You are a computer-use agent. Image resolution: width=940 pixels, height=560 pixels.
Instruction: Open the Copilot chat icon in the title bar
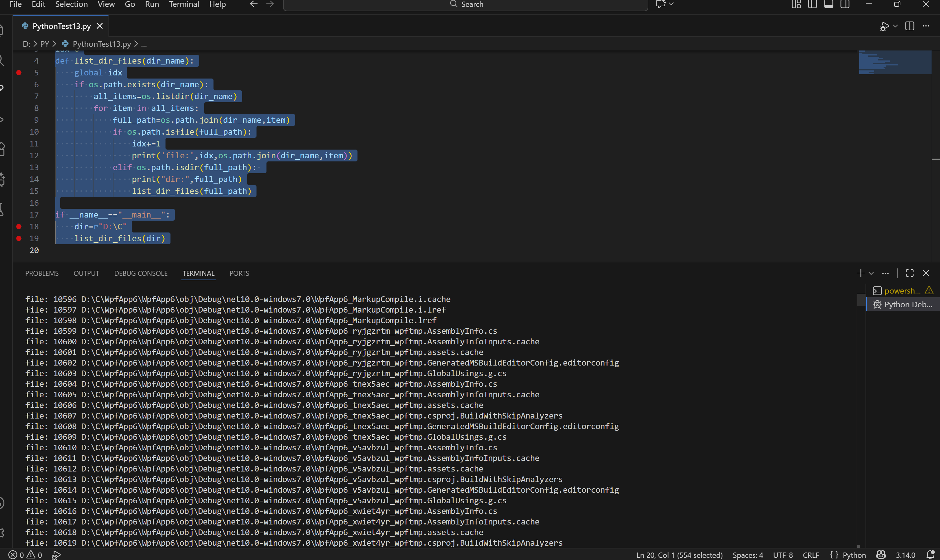point(661,4)
